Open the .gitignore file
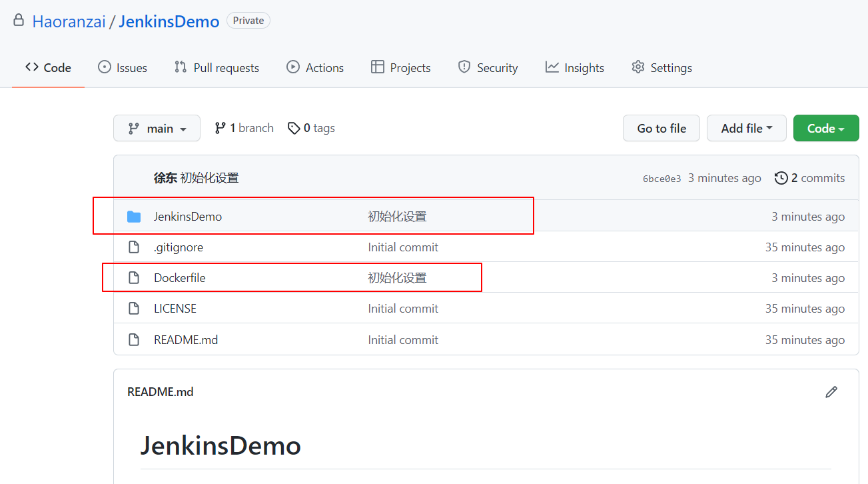Image resolution: width=868 pixels, height=484 pixels. [x=179, y=247]
